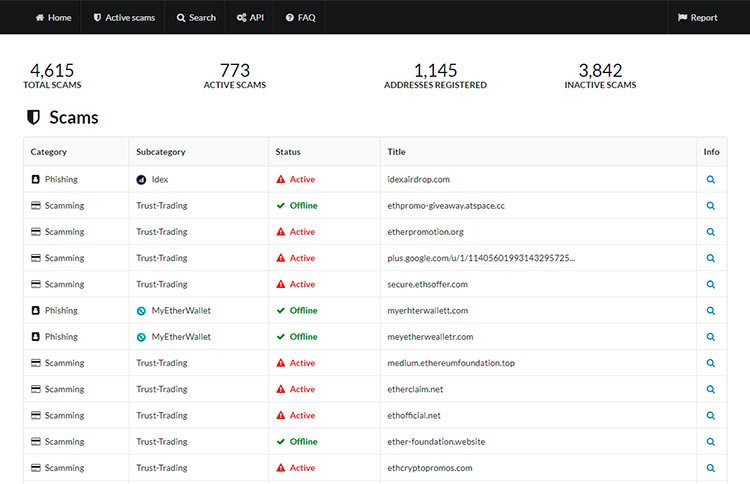Click the 1,145 Addresses Registered stat

pos(435,76)
